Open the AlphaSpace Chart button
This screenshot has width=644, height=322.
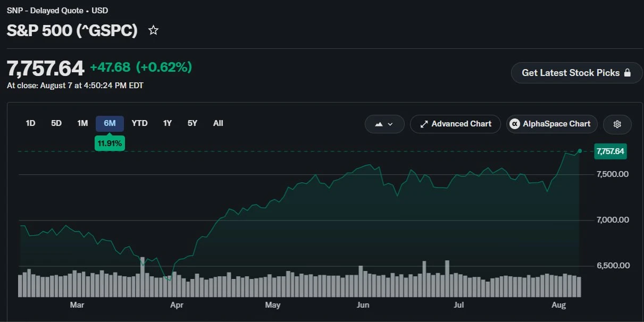pyautogui.click(x=552, y=124)
